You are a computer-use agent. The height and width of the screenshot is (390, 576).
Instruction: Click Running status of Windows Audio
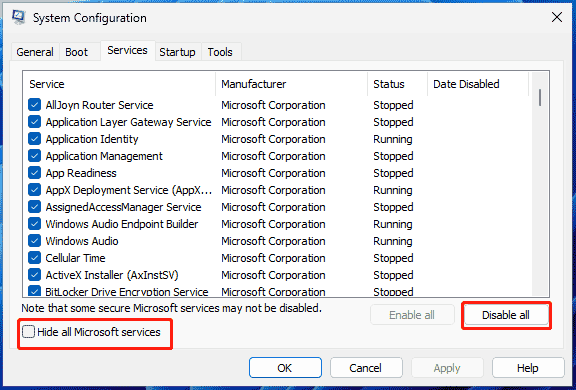[x=393, y=241]
